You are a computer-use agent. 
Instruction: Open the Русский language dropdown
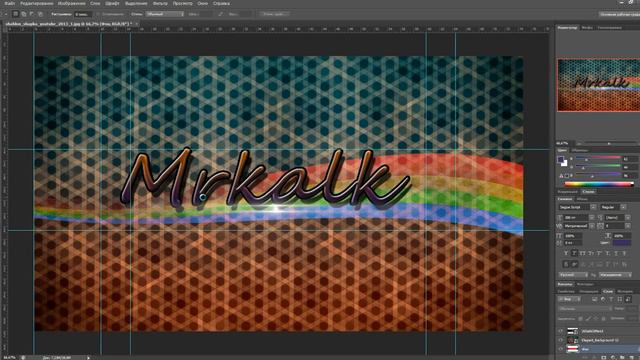[573, 275]
